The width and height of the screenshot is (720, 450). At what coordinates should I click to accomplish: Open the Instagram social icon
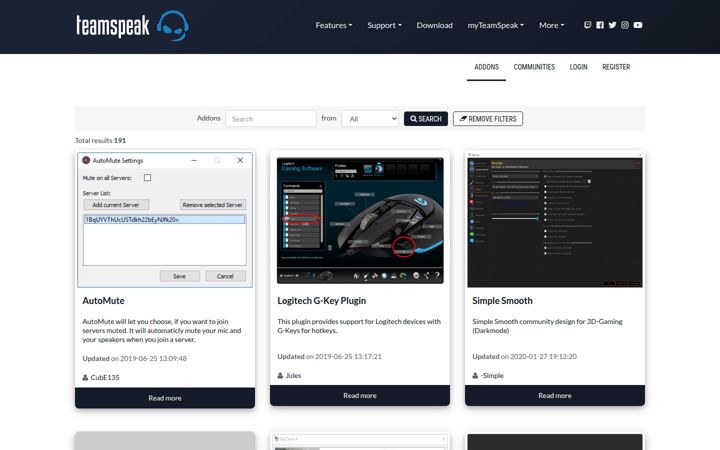coord(625,25)
